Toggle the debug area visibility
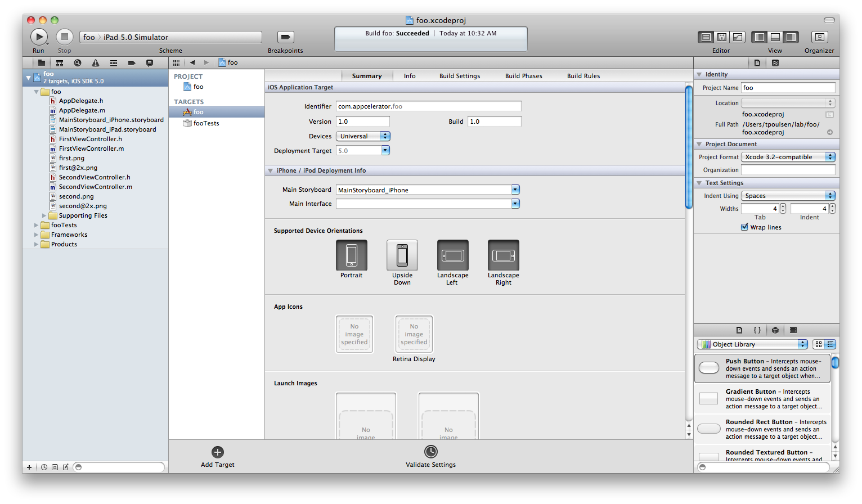 pyautogui.click(x=775, y=37)
